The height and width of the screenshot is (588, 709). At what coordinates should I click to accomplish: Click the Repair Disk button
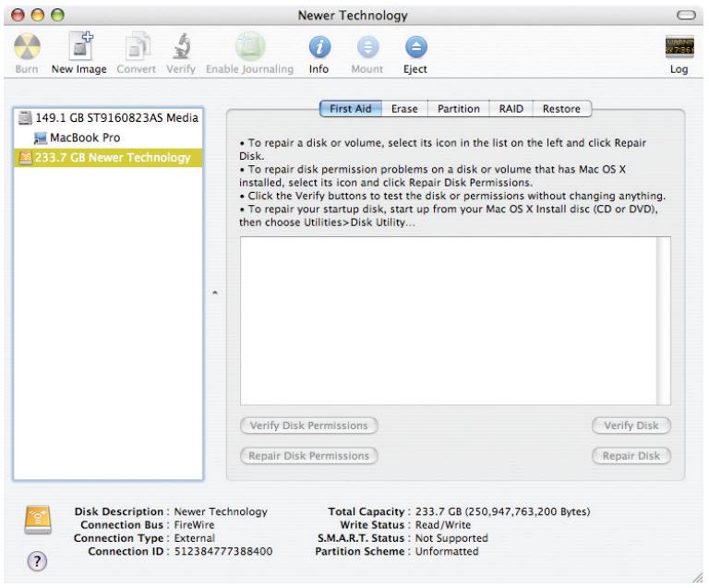(631, 455)
